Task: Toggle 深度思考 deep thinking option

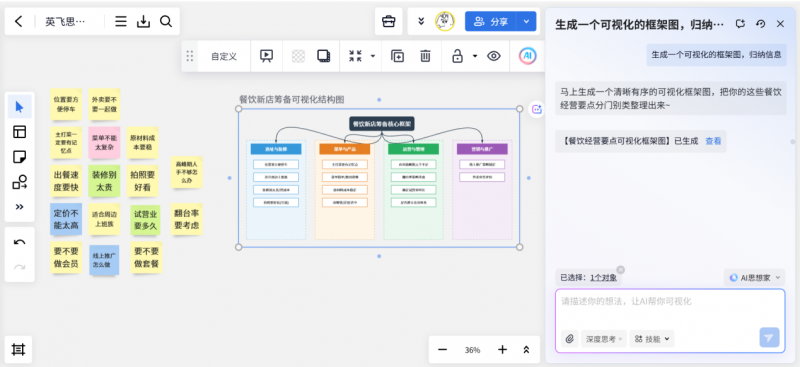Action: [x=604, y=339]
